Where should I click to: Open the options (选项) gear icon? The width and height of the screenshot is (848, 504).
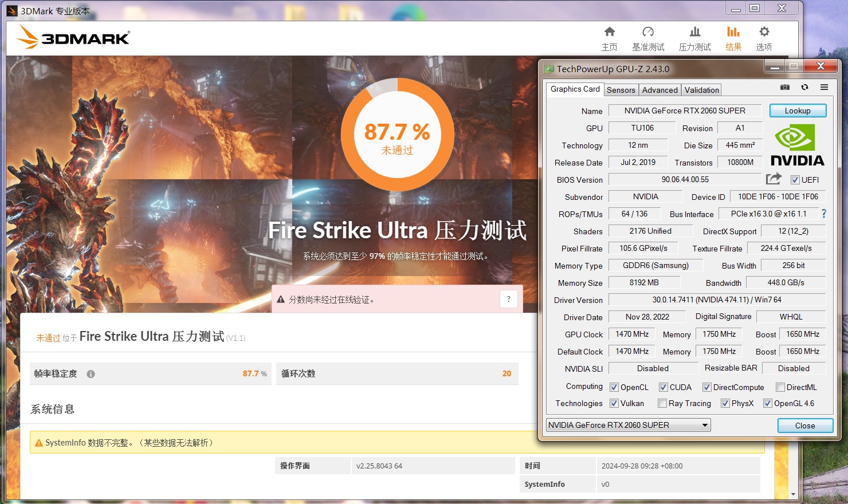[x=764, y=31]
